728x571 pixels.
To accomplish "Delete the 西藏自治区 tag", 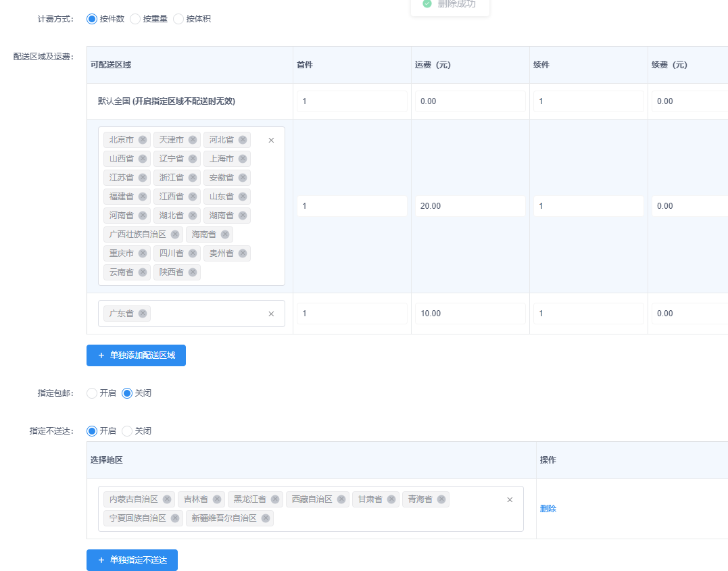I will (x=341, y=499).
